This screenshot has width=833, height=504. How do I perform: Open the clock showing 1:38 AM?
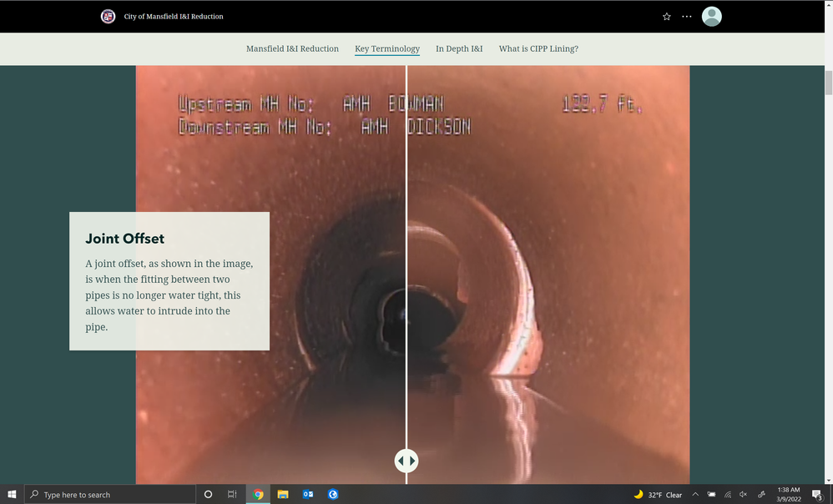789,495
